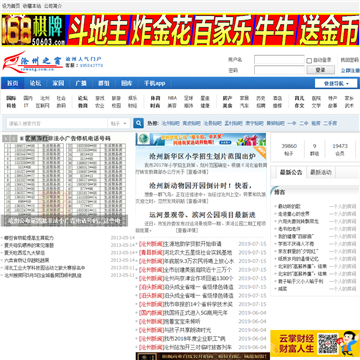This screenshot has height=360, width=360.
Task: Open the article dated 2013-05-14 at list top
Action: pyautogui.click(x=29, y=238)
